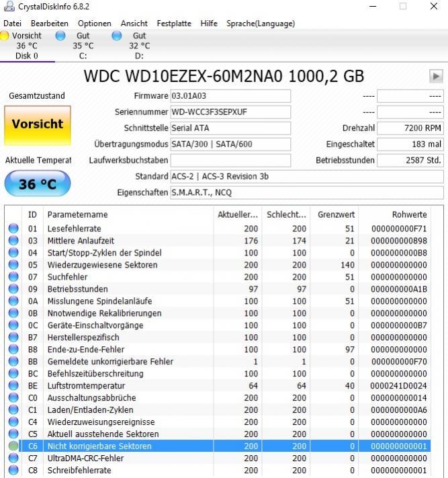
Task: Click Grenzwert 140 in Wiederzugewiesene Sektoren row
Action: coord(347,265)
